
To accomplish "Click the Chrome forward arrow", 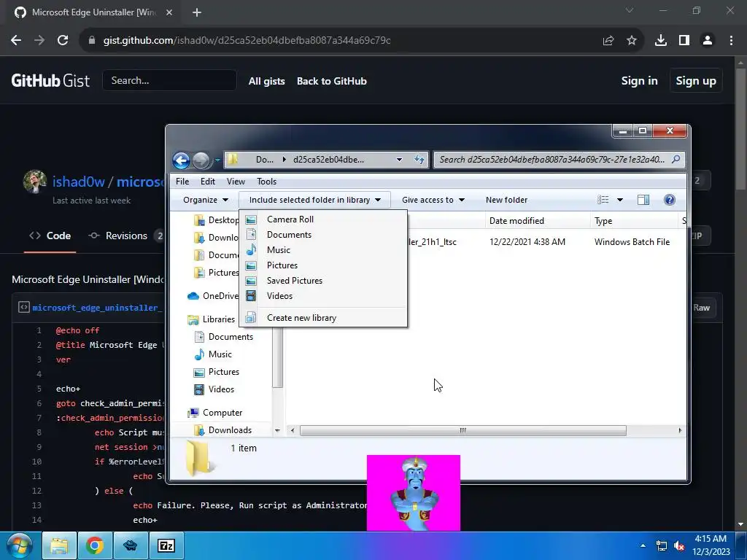I will point(39,41).
